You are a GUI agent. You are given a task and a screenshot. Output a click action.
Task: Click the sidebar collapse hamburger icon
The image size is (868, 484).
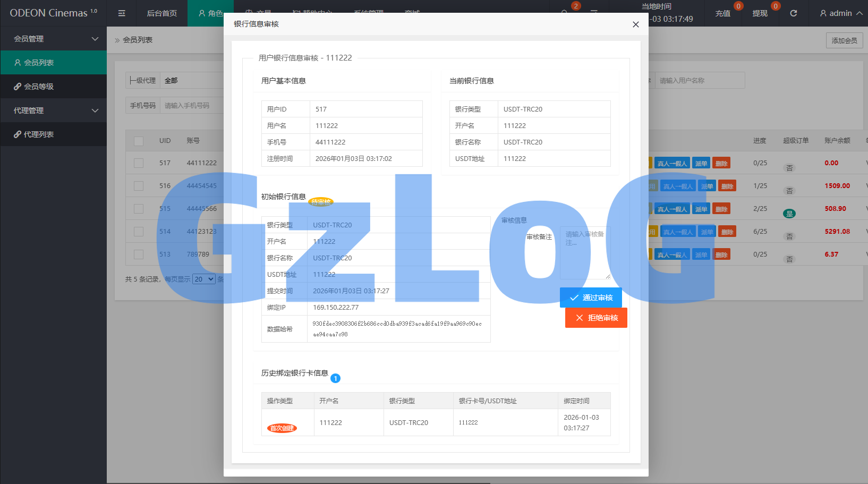tap(122, 13)
